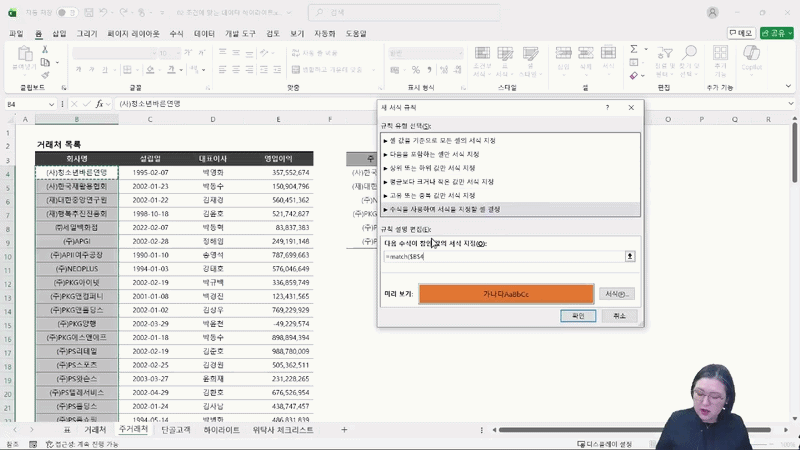The width and height of the screenshot is (800, 450).
Task: Toggle Wrap Text
Action: point(314,53)
